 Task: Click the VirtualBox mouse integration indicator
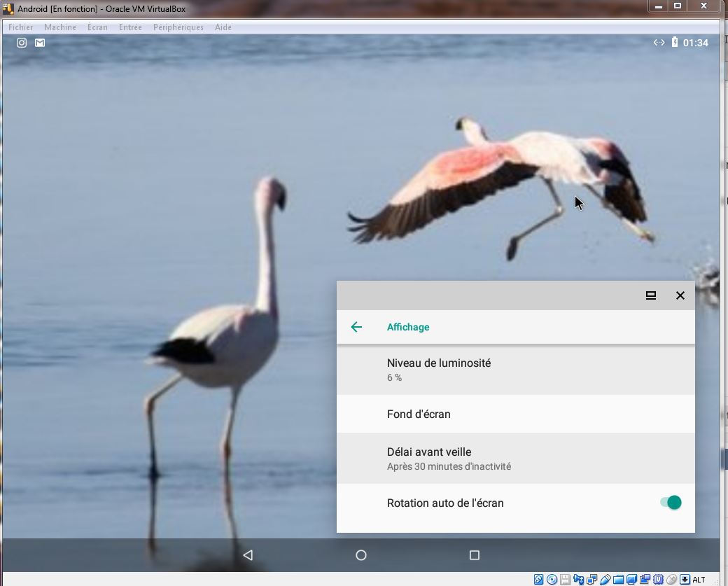coord(671,579)
